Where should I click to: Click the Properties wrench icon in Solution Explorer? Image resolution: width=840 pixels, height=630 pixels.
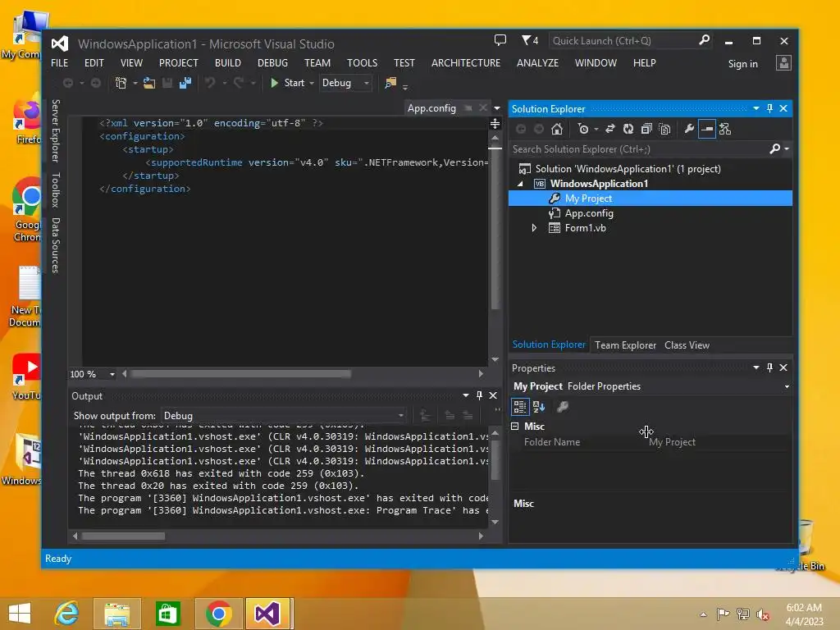click(689, 129)
